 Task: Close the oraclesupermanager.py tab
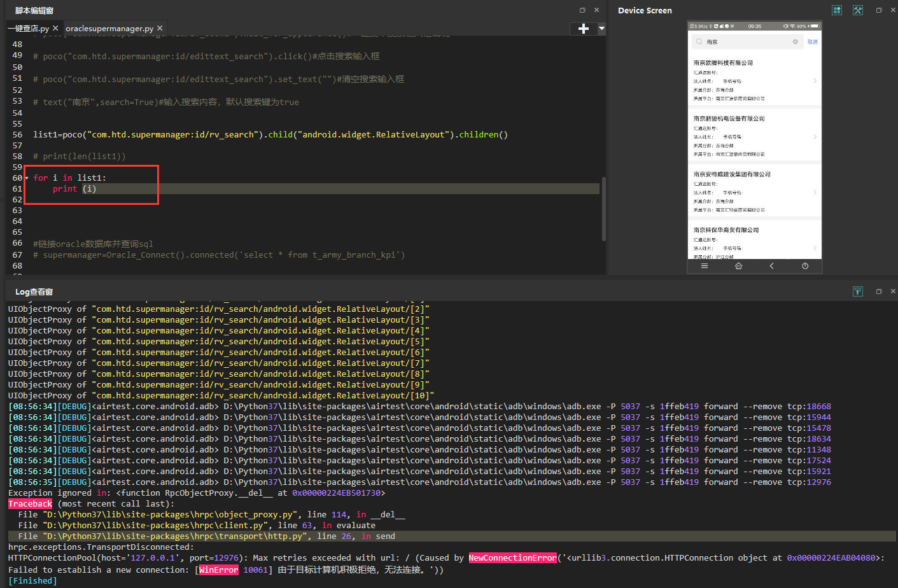160,28
